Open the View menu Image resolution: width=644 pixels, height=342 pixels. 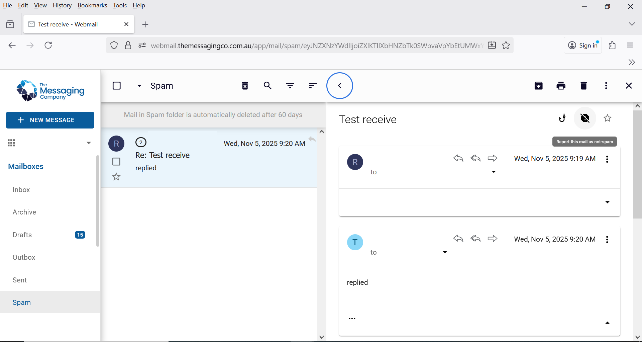[40, 5]
